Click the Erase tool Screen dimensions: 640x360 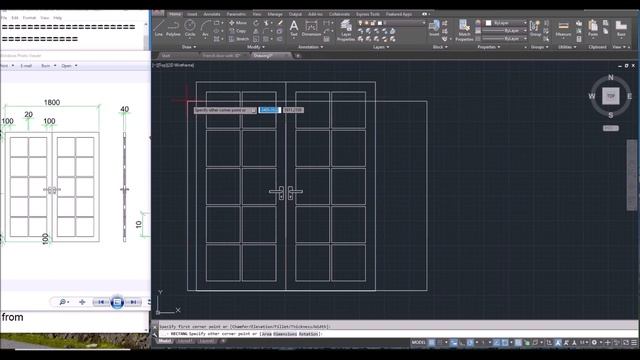tap(280, 23)
